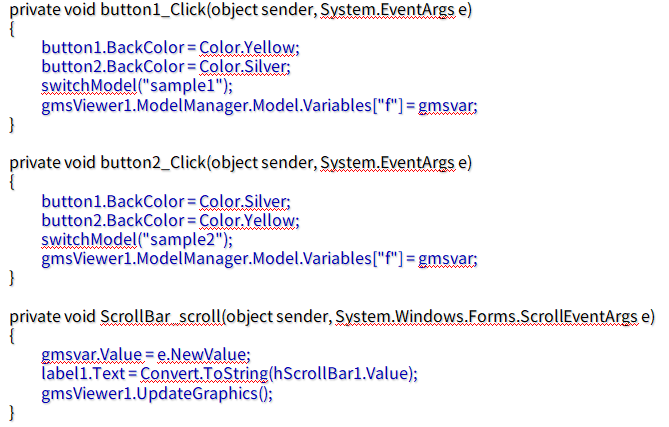Click switchModel("sample1") call
669x427 pixels.
[137, 86]
